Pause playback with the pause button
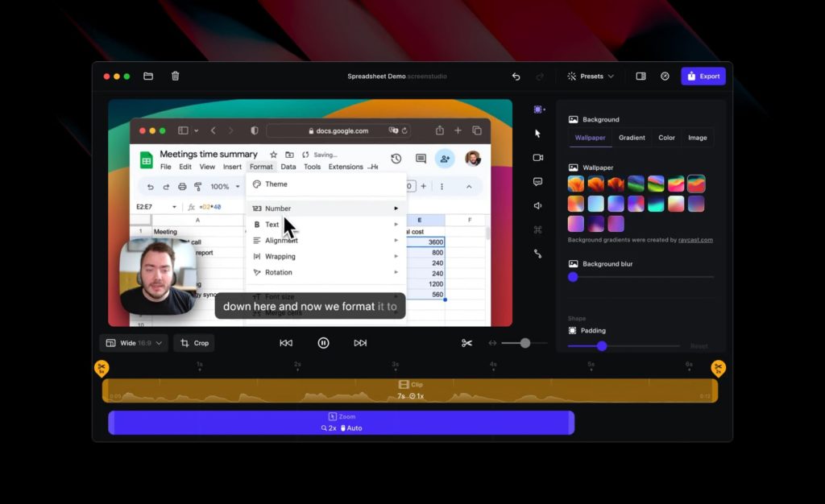 pos(323,342)
